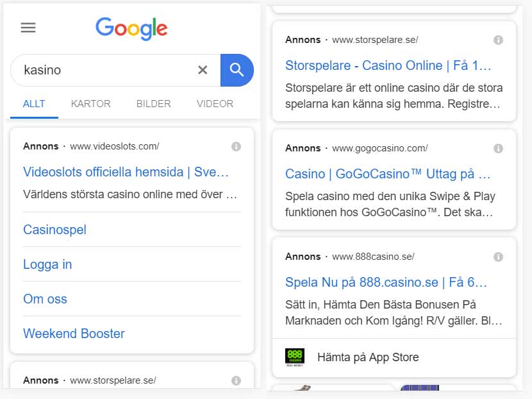
Task: Open the Casinospel sitelink
Action: [x=54, y=230]
